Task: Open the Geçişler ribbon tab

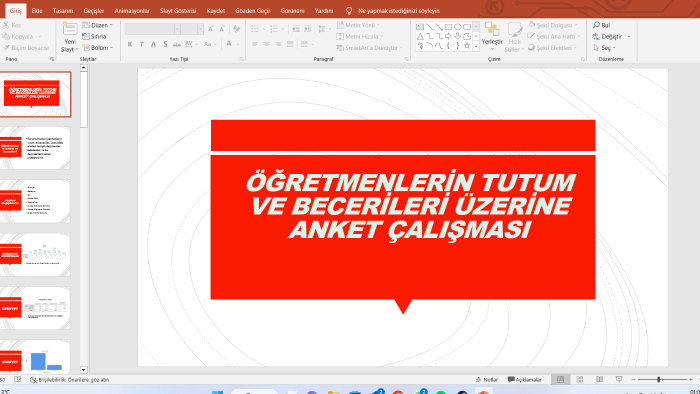Action: (x=94, y=11)
